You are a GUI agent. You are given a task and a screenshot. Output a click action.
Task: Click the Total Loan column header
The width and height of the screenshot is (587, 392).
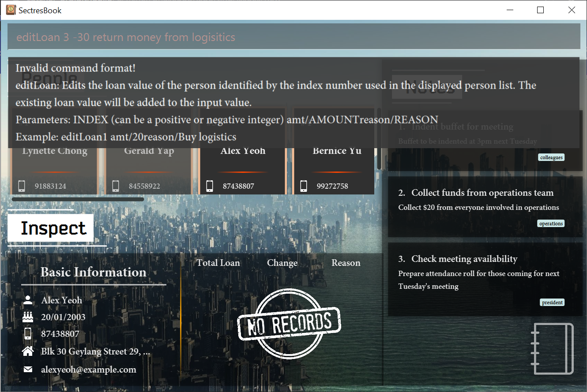[218, 263]
